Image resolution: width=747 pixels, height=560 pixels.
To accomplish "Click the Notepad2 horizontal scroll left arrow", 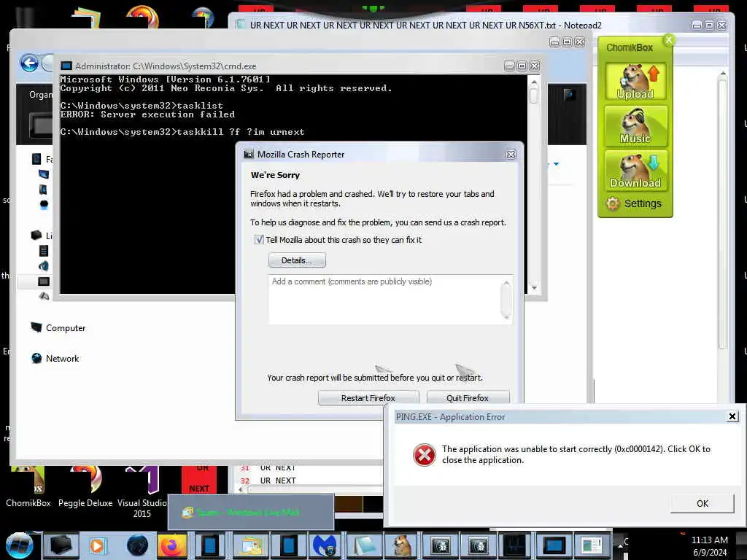I will [x=240, y=489].
